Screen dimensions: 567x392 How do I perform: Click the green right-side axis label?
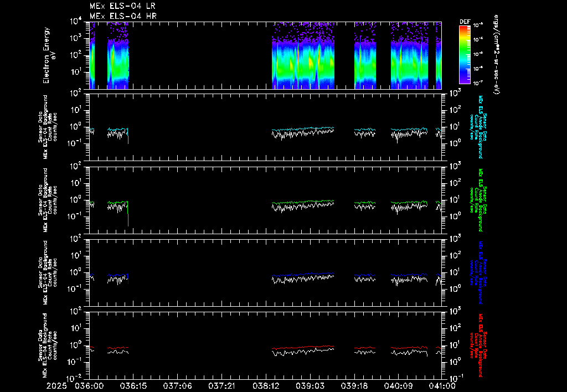(478, 200)
